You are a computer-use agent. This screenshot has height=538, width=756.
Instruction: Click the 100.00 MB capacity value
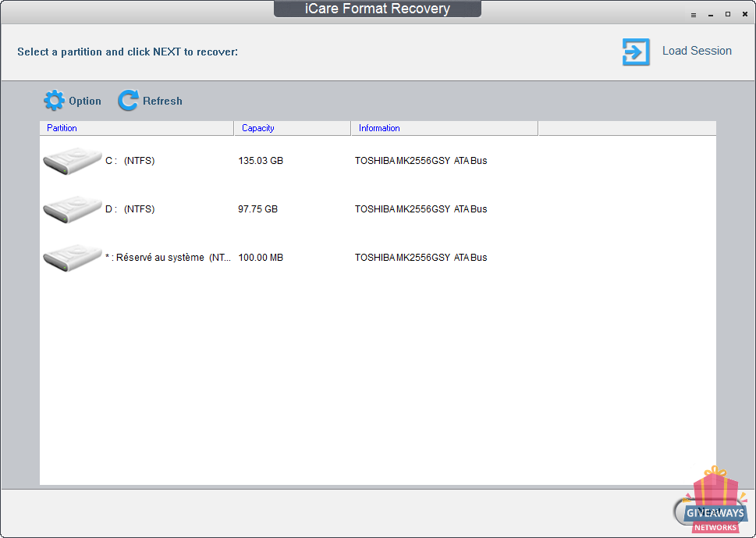[x=261, y=258]
